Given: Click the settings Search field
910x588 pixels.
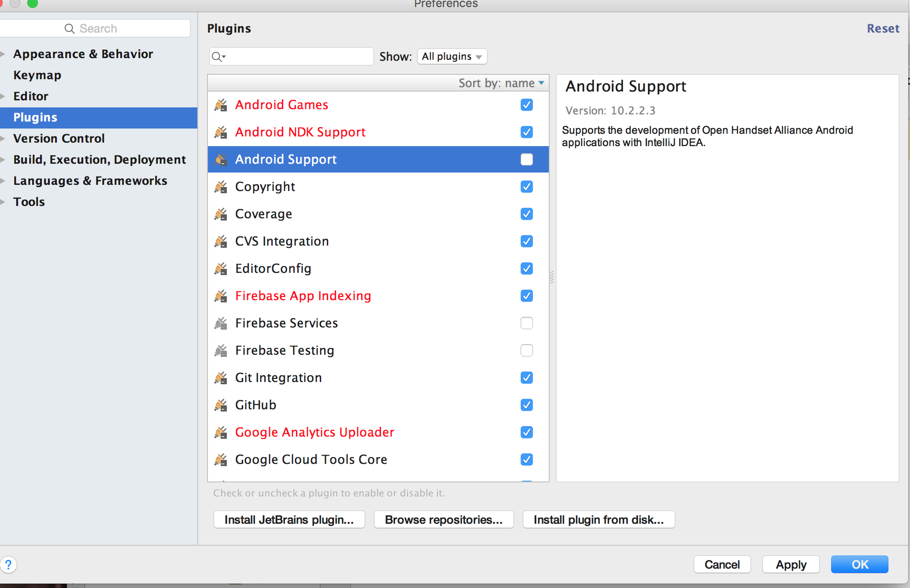Looking at the screenshot, I should point(95,29).
